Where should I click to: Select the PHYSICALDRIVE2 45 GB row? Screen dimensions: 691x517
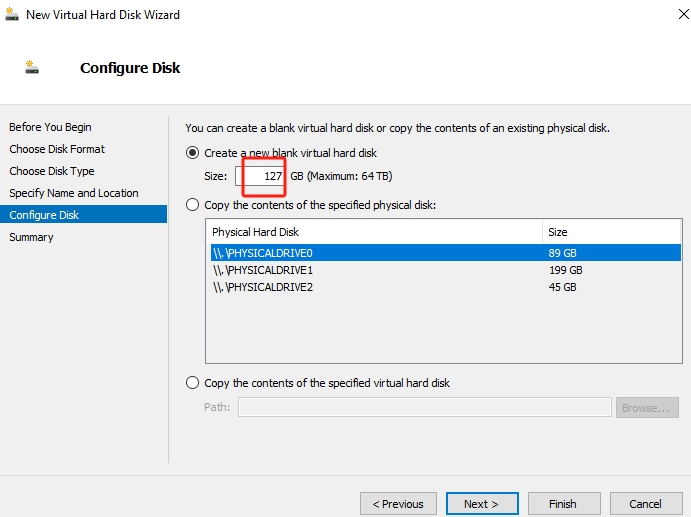pos(446,287)
